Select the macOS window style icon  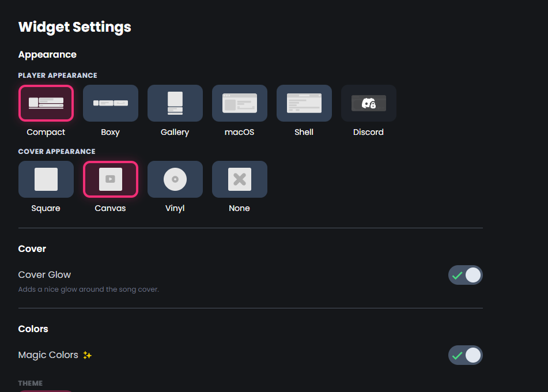point(240,103)
